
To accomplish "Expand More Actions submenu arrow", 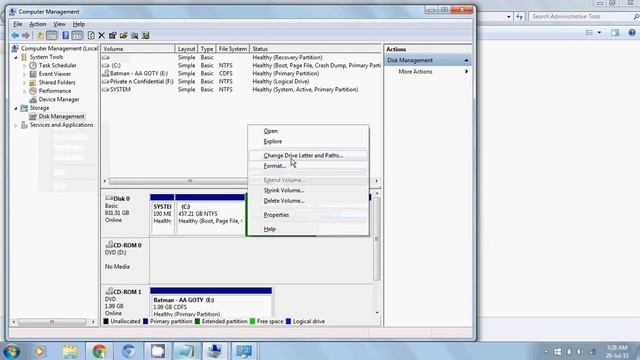I will click(467, 71).
